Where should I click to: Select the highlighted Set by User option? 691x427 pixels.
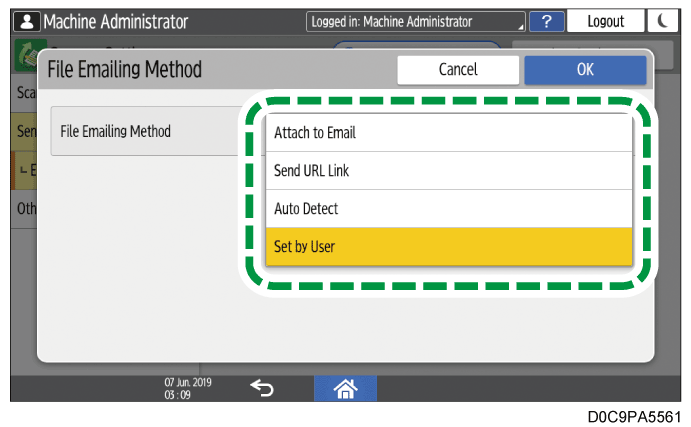point(448,246)
